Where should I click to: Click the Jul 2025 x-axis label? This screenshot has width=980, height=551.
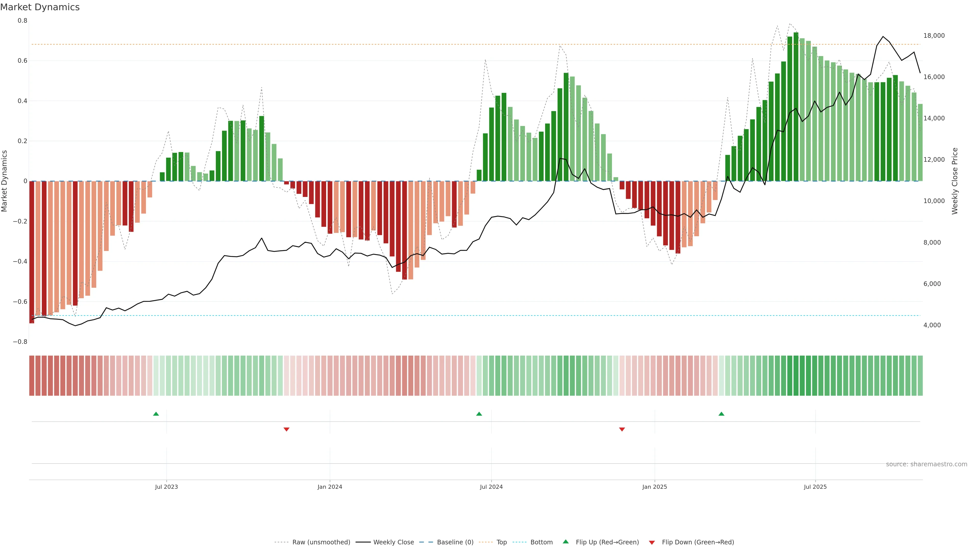tap(815, 487)
